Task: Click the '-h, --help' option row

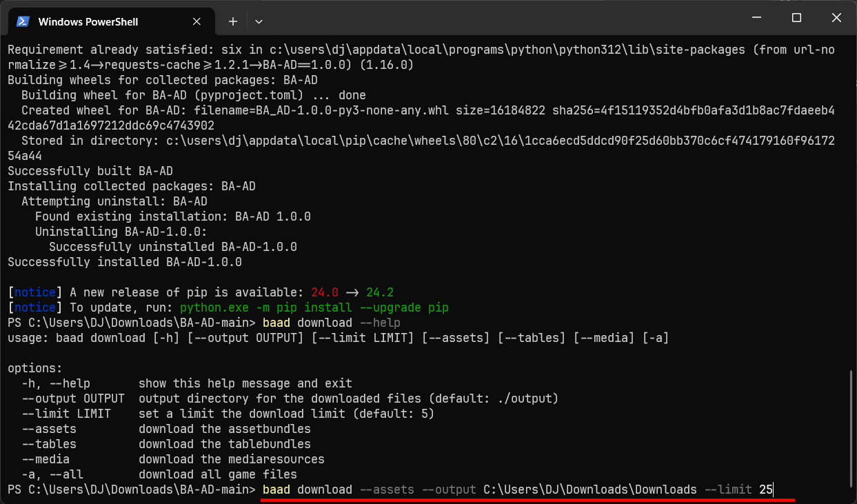Action: [x=187, y=383]
